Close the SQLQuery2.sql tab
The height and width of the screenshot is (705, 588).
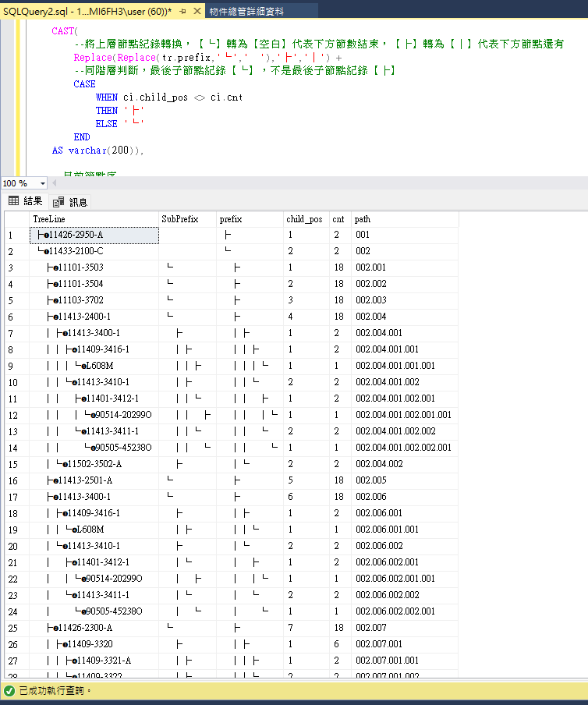197,11
